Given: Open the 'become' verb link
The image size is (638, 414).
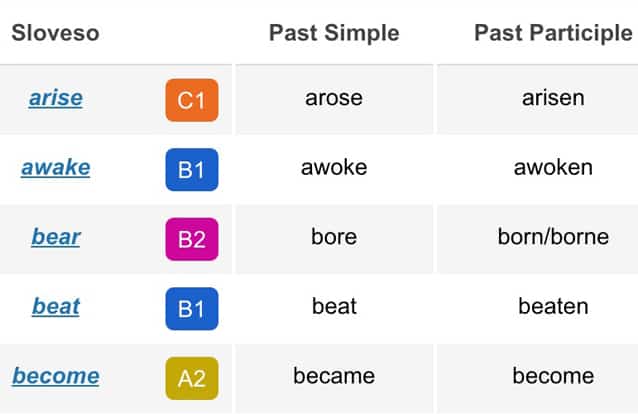Looking at the screenshot, I should tap(56, 376).
